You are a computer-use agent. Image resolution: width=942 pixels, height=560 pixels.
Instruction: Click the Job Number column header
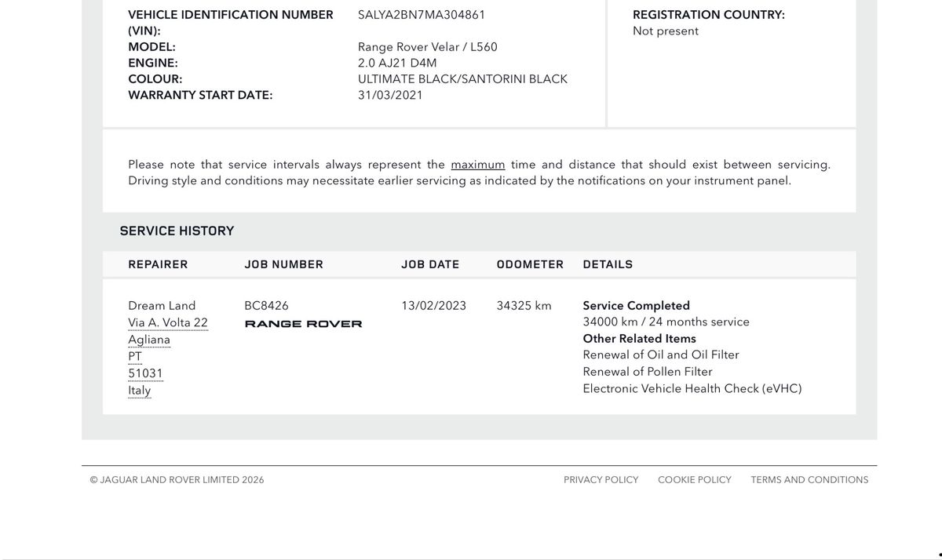point(284,264)
